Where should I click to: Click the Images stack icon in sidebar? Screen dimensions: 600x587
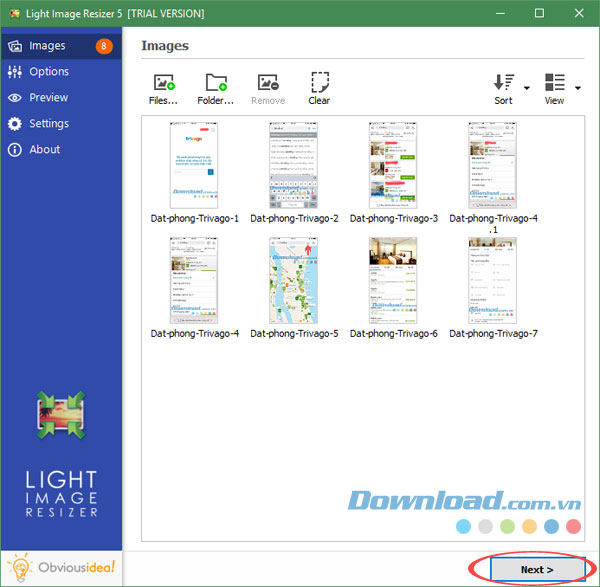click(x=15, y=46)
